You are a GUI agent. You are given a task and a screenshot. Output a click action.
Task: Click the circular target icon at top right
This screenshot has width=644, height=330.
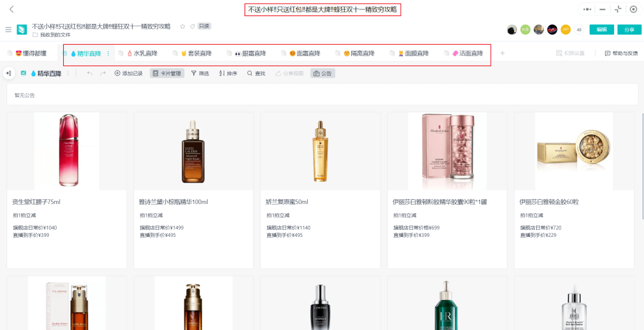(633, 9)
